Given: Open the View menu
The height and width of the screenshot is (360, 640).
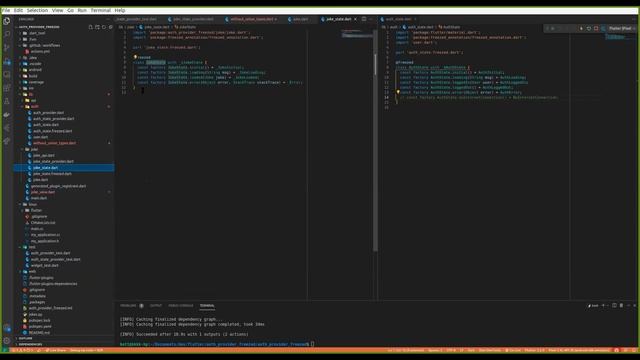Looking at the screenshot, I should 58,10.
